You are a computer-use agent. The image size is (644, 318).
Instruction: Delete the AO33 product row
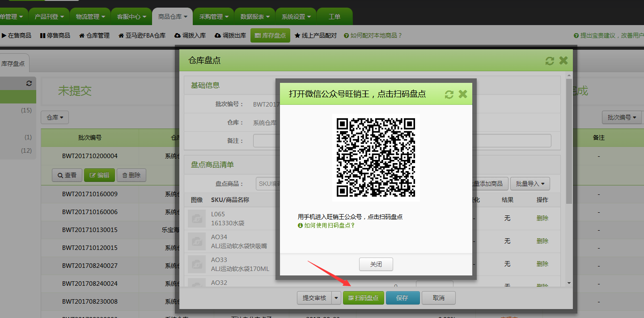pos(542,264)
